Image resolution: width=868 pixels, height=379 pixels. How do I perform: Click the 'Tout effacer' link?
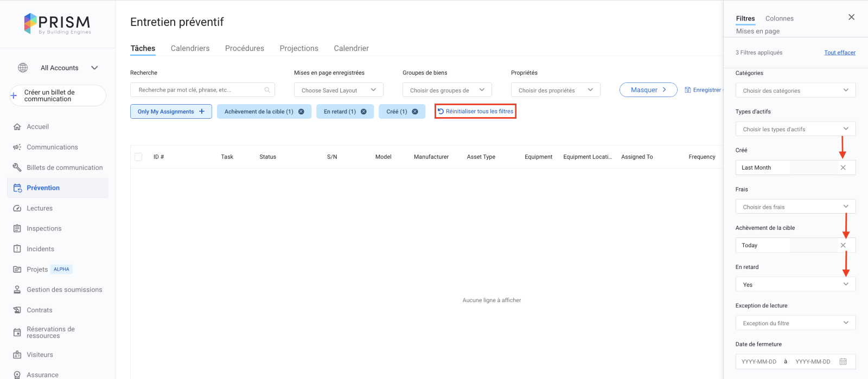pyautogui.click(x=839, y=53)
